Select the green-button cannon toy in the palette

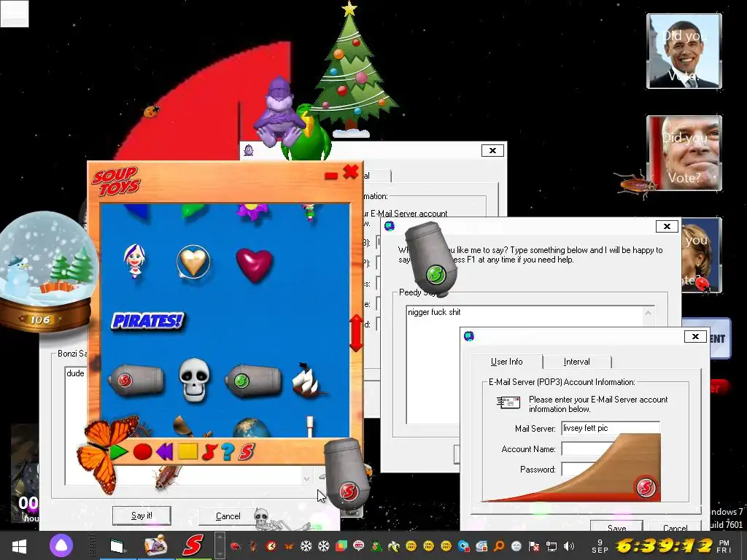coord(253,380)
